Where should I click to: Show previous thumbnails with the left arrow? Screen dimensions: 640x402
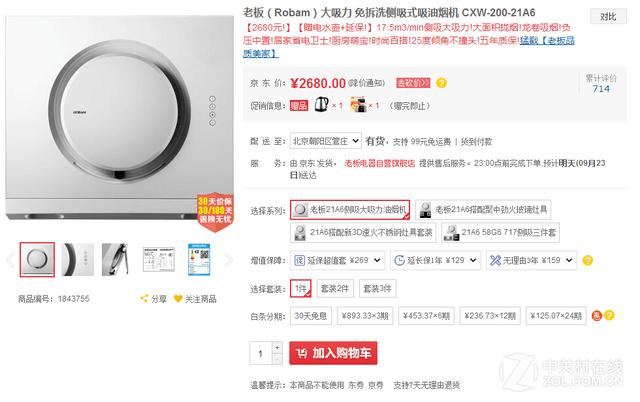pos(10,260)
